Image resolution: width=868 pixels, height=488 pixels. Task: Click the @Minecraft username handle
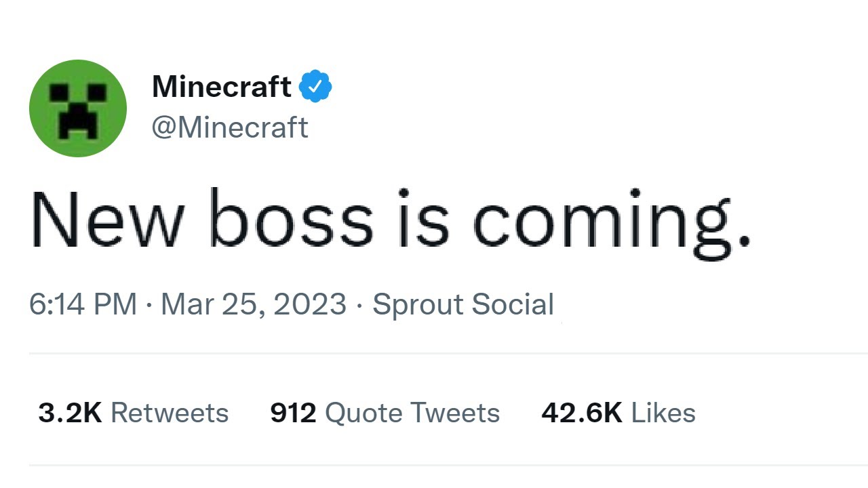(x=231, y=127)
